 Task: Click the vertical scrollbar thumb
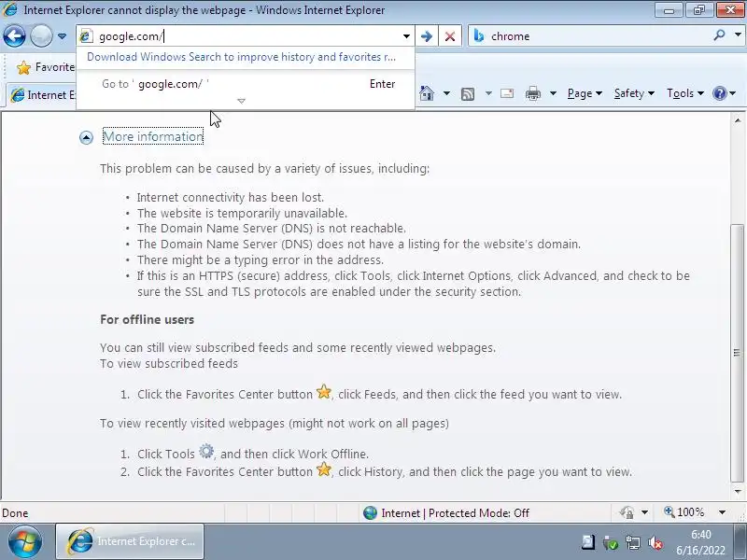(x=737, y=353)
